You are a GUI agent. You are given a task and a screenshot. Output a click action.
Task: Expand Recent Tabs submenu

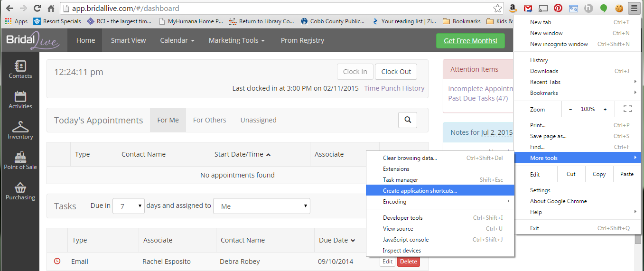click(577, 82)
